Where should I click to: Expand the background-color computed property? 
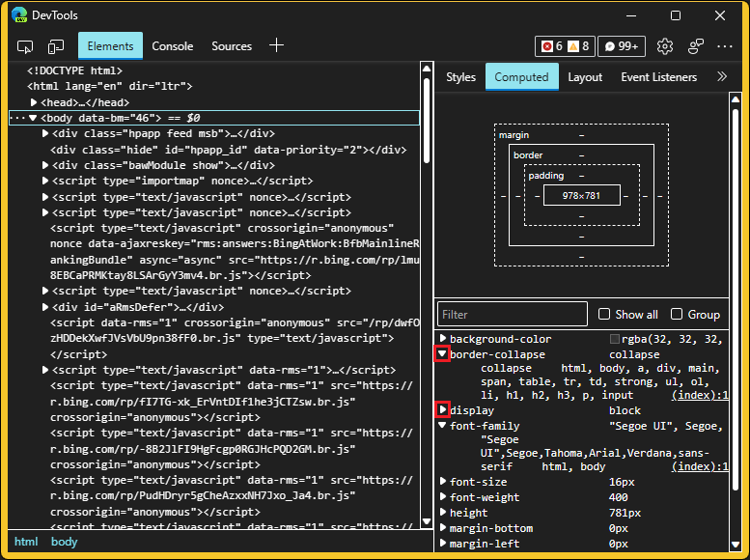[442, 339]
